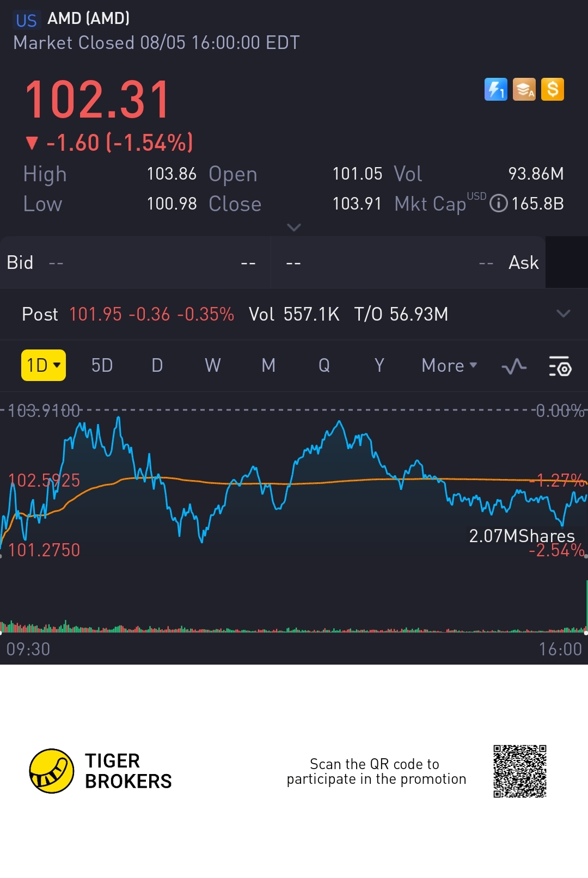Tap the yellow dollar sign icon

553,90
